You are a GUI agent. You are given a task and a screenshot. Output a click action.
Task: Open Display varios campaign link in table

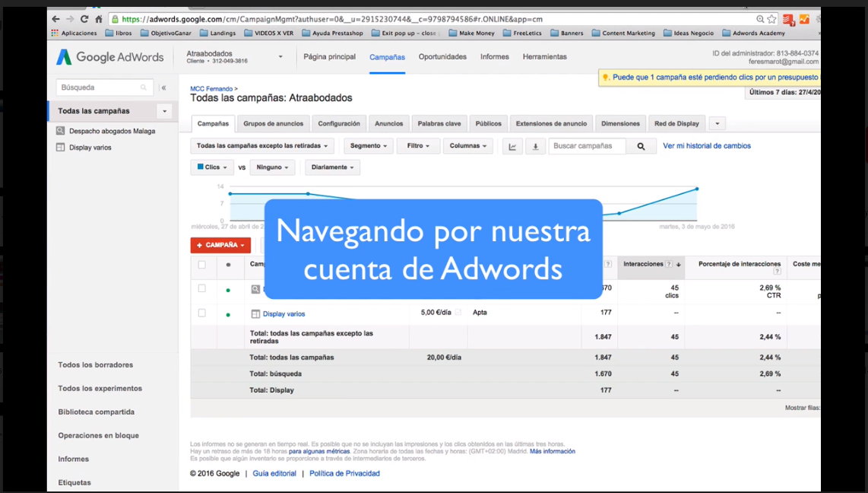click(x=284, y=314)
